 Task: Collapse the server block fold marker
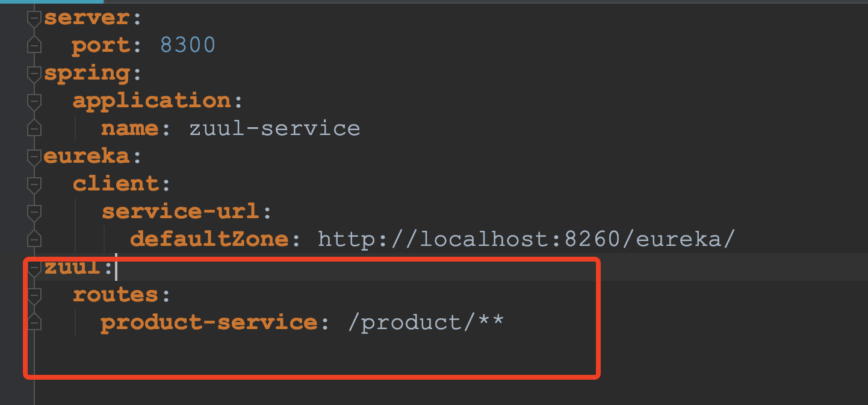[34, 18]
